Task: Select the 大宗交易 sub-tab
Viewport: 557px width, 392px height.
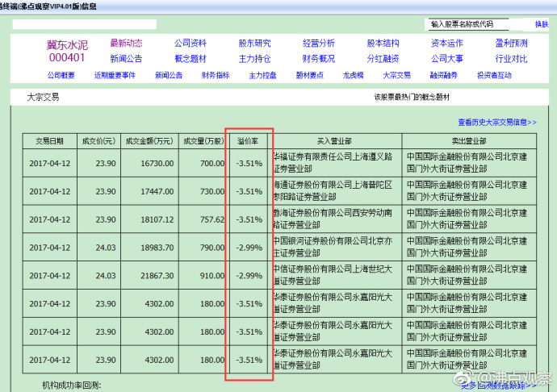Action: [x=397, y=75]
